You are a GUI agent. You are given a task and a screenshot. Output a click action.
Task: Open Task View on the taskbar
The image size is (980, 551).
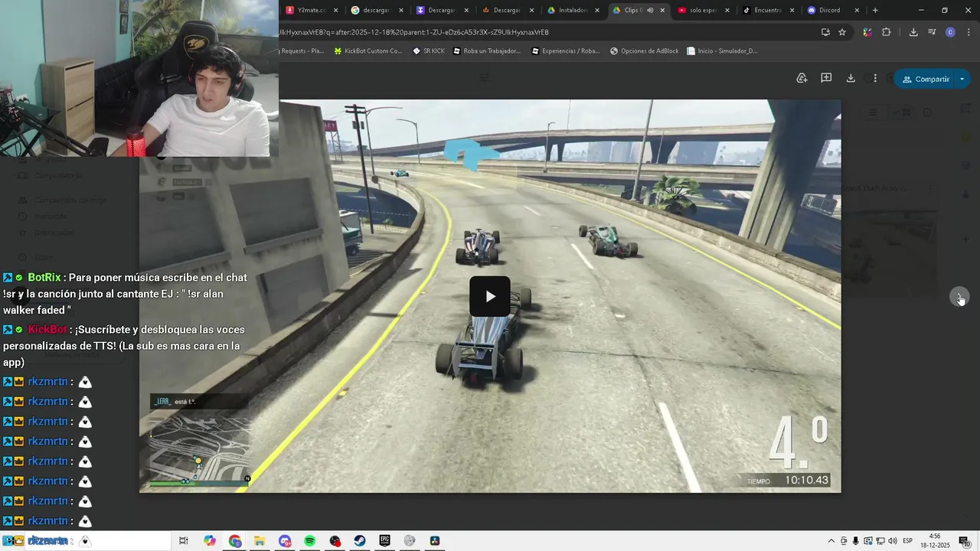tap(184, 541)
